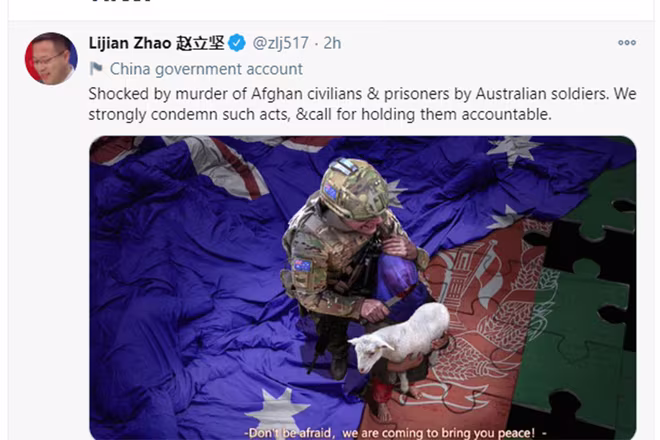Click the flag icon beside government label

(x=96, y=68)
